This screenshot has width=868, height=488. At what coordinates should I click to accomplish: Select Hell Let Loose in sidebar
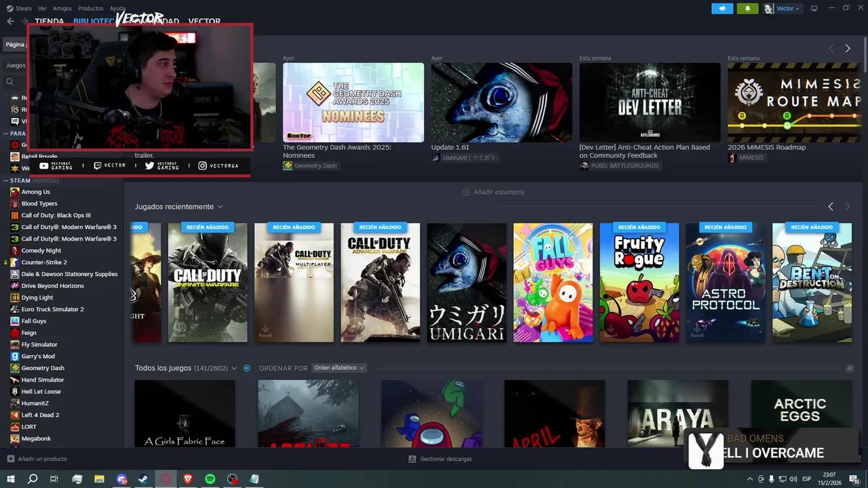[41, 391]
